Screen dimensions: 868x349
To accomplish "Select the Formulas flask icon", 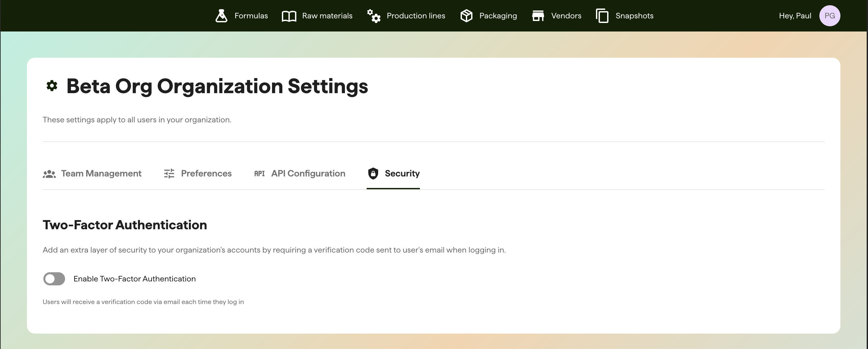I will [x=221, y=15].
